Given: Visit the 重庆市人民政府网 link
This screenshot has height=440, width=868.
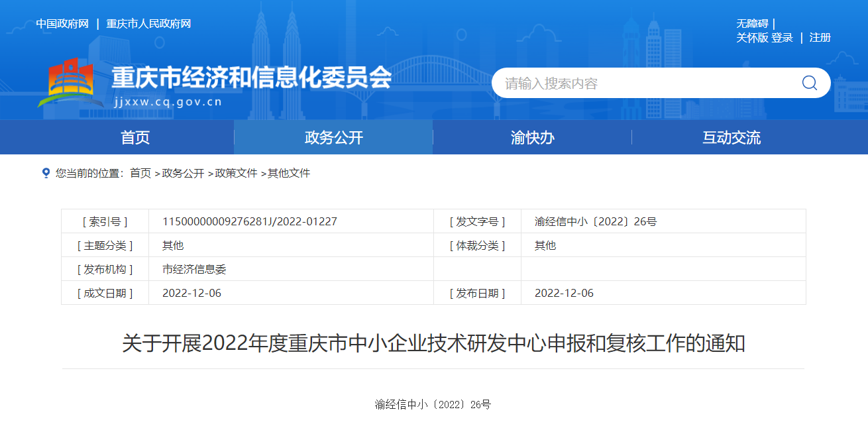Looking at the screenshot, I should click(x=148, y=24).
